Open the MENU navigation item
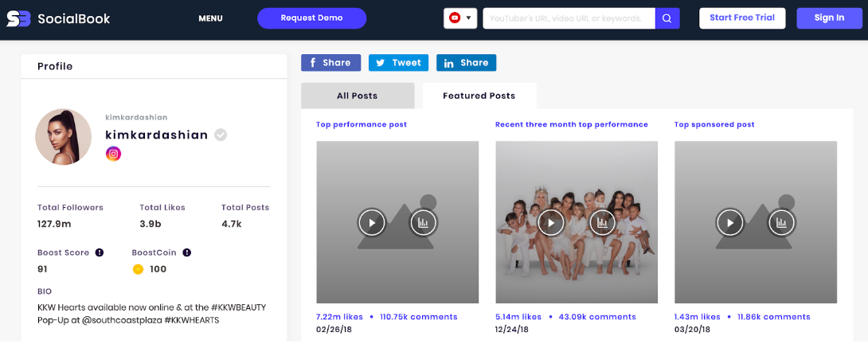The height and width of the screenshot is (344, 868). point(210,18)
